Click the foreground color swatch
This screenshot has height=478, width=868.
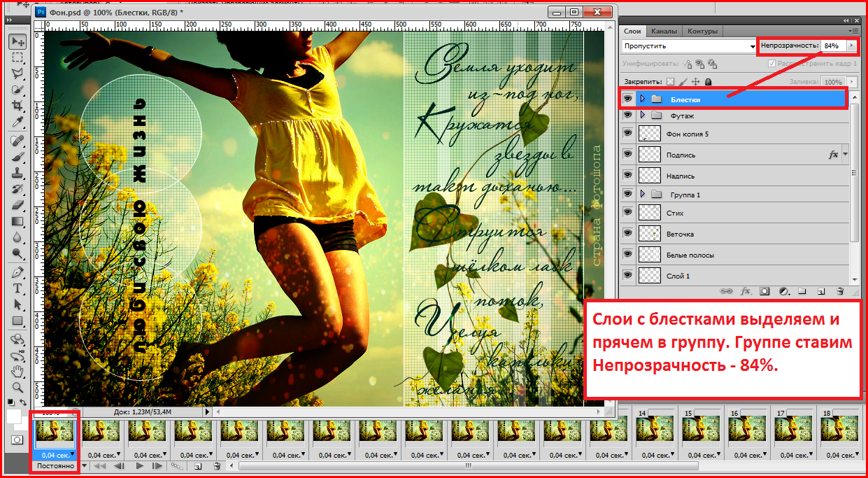point(14,418)
